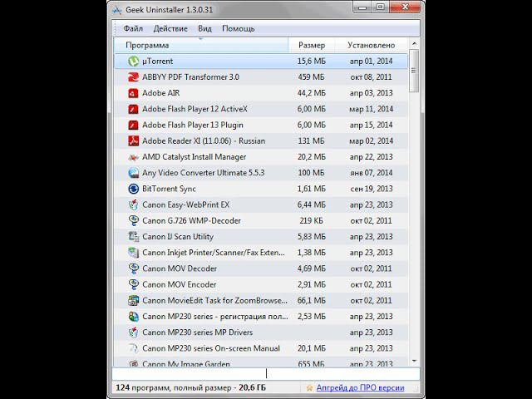Click the 459 МБ size value

pos(311,77)
